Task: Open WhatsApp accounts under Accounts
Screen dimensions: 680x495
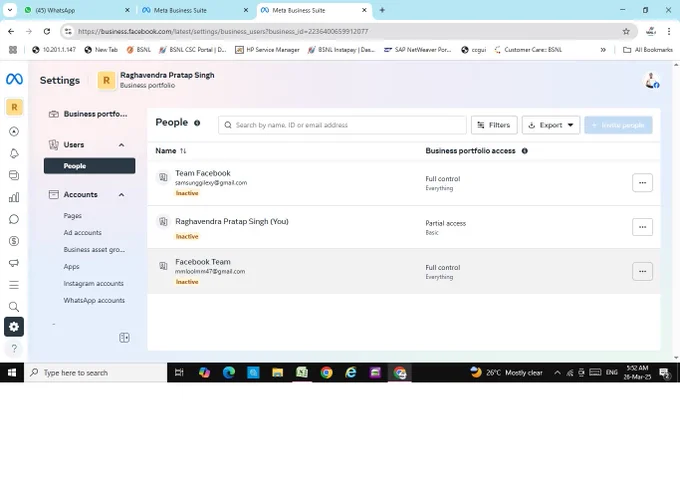Action: click(94, 300)
